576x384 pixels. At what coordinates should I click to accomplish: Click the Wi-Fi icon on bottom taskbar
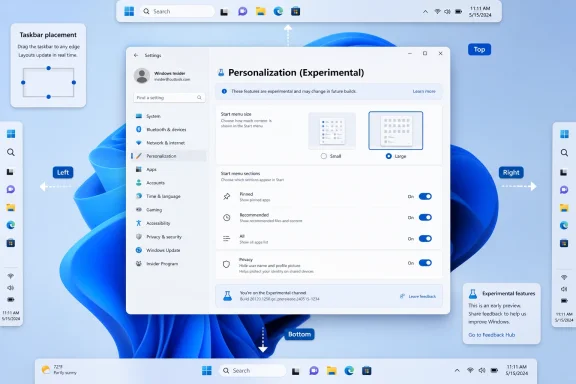[470, 370]
